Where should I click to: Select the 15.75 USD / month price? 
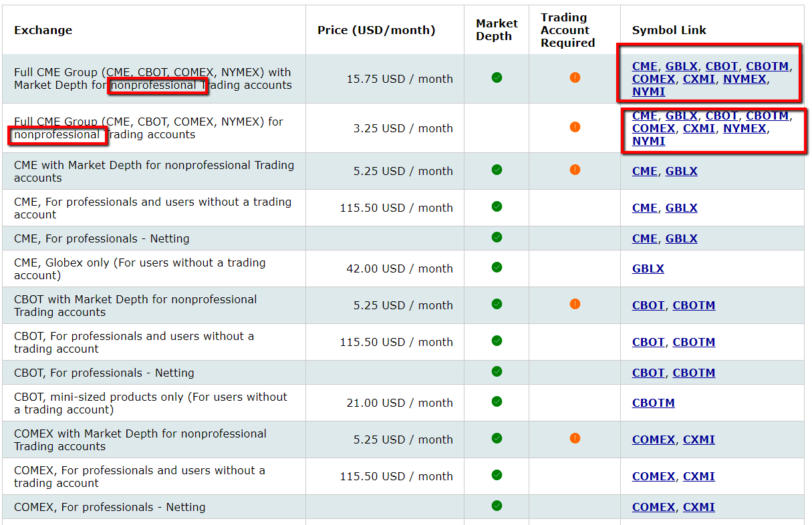coord(400,79)
